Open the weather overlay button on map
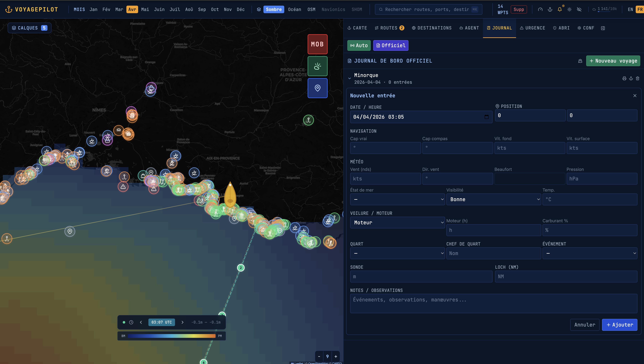 [x=317, y=66]
